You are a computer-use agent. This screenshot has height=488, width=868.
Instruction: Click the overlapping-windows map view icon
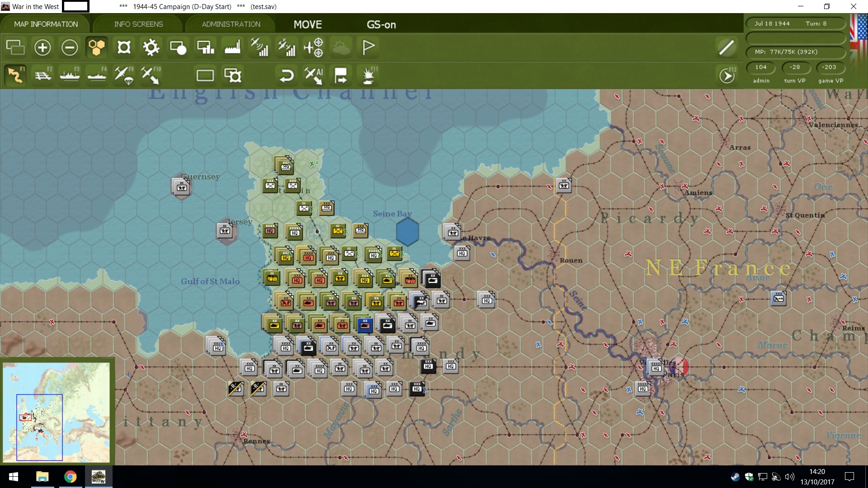(15, 47)
